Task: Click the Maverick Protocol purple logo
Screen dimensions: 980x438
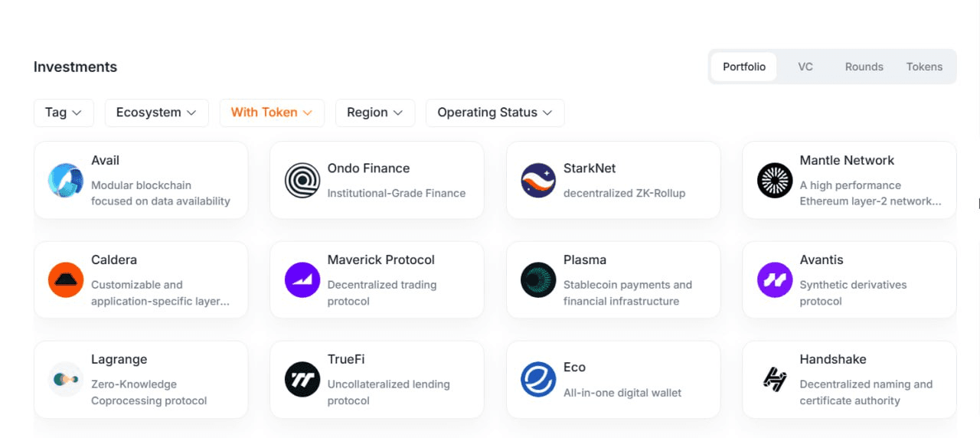Action: click(x=302, y=280)
